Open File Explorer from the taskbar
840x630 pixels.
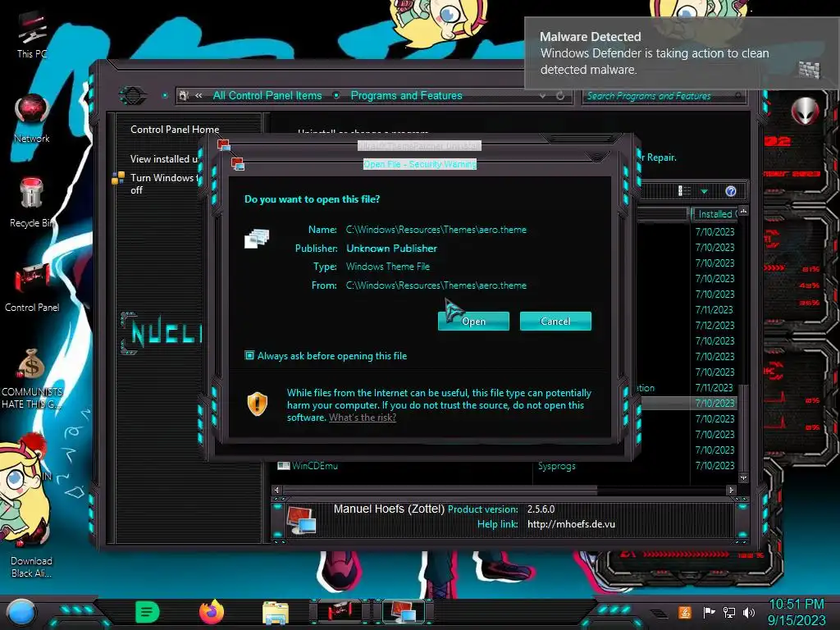tap(276, 613)
